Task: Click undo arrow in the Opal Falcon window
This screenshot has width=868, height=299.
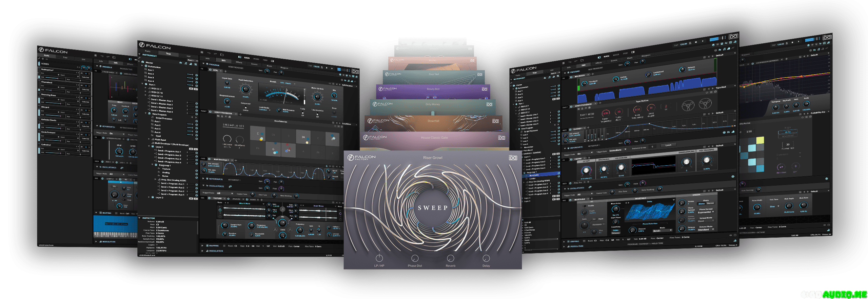Action: pyautogui.click(x=209, y=53)
